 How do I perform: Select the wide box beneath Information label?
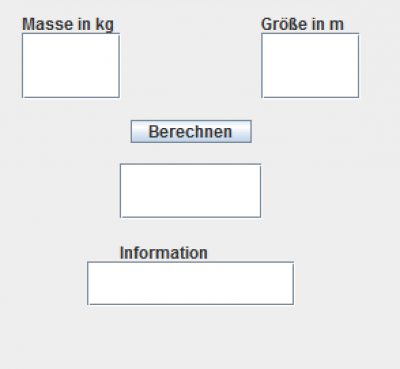tap(190, 283)
